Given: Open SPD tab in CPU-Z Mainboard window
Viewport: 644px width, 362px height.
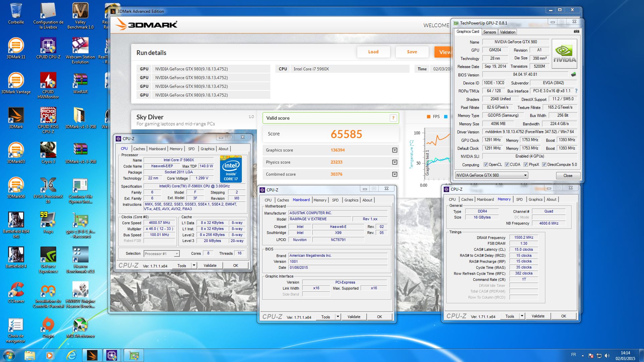Looking at the screenshot, I should click(335, 200).
